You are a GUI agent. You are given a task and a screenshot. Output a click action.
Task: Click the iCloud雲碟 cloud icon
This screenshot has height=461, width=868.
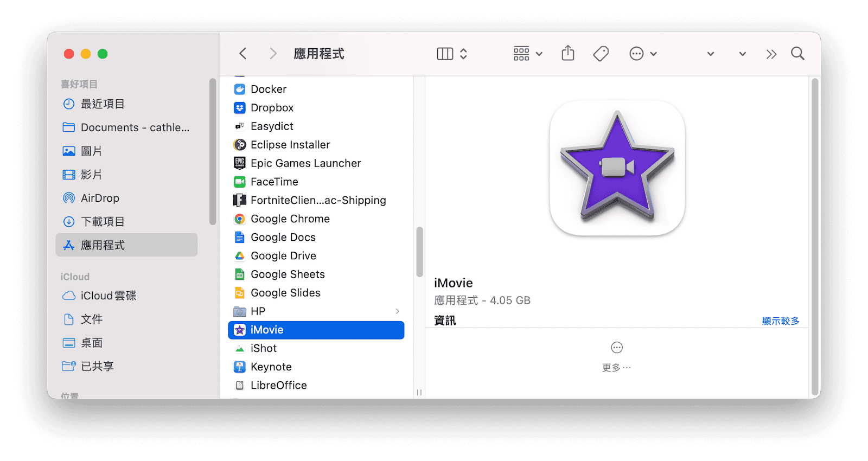(69, 296)
